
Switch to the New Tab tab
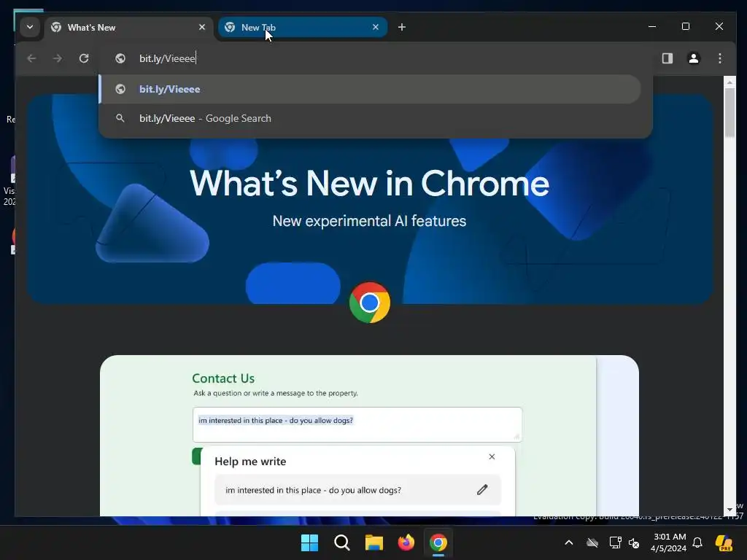tap(303, 27)
